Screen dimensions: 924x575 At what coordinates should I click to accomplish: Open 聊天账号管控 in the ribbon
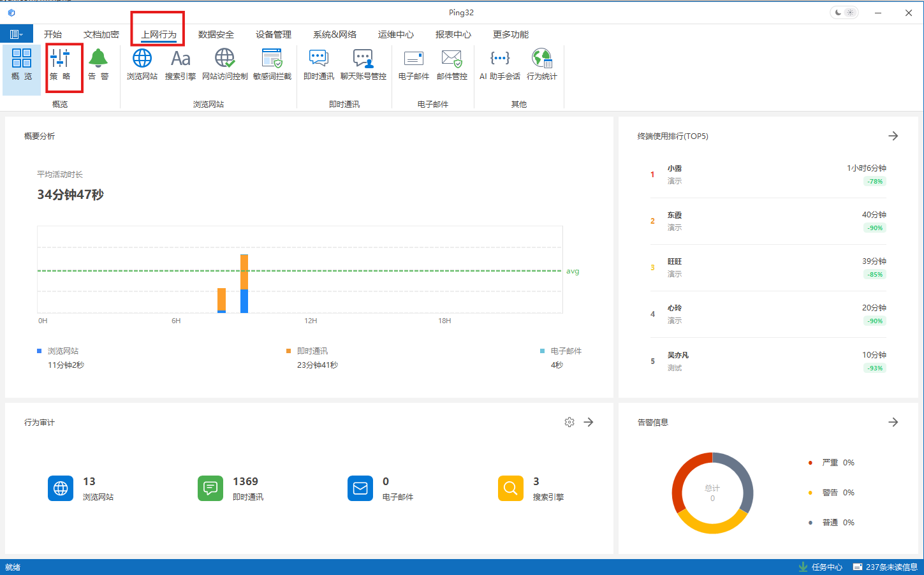coord(363,64)
